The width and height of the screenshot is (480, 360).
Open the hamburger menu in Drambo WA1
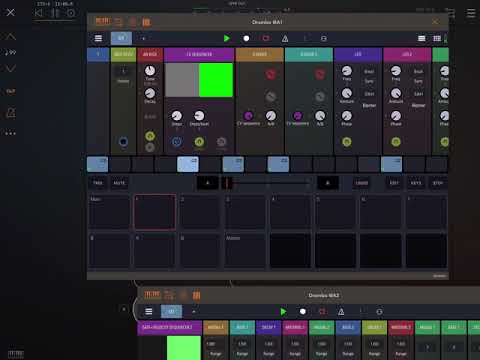click(x=98, y=38)
